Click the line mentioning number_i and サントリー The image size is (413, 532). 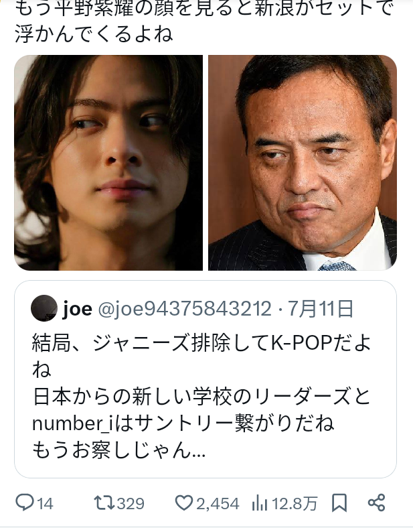tap(183, 423)
